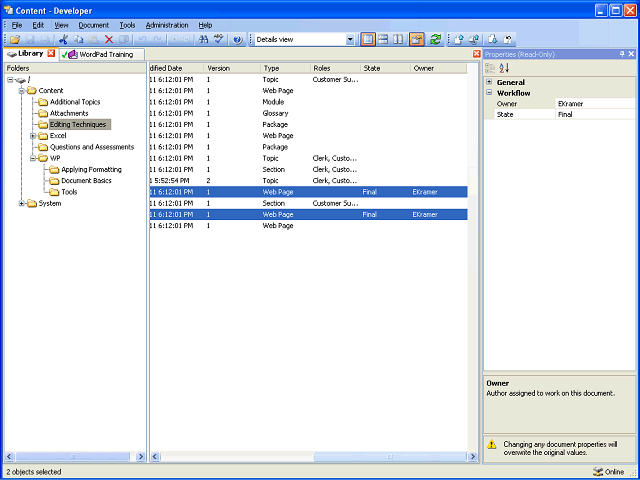This screenshot has height=480, width=640.
Task: Click the Folders pane scroll right arrow
Action: (140, 456)
